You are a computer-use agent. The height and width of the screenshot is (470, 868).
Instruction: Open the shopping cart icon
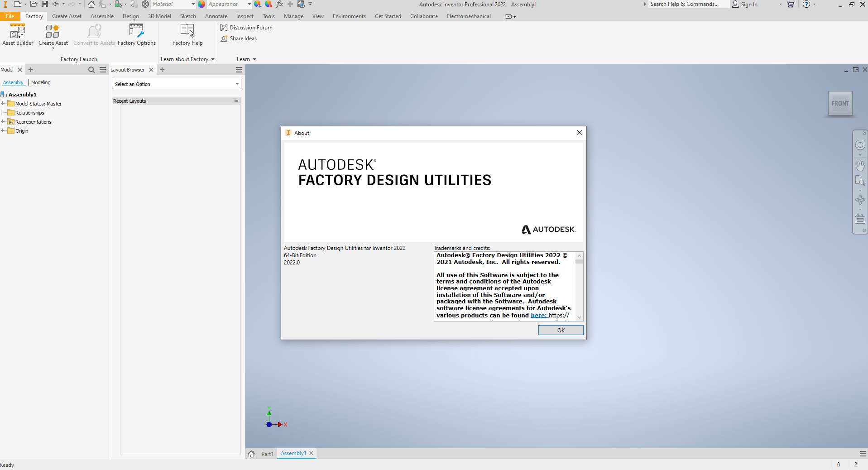click(x=791, y=4)
